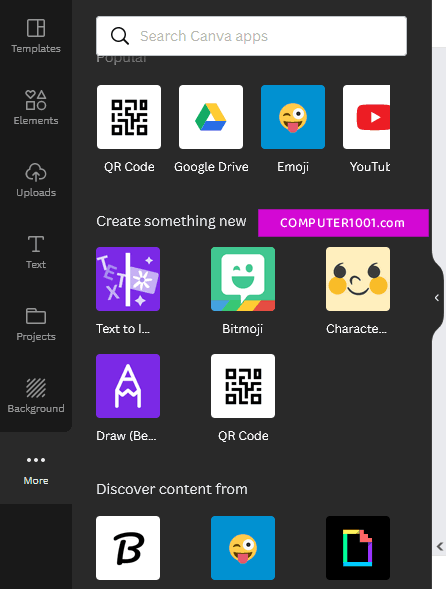Select the More sidebar tab
Image resolution: width=446 pixels, height=589 pixels.
point(36,468)
